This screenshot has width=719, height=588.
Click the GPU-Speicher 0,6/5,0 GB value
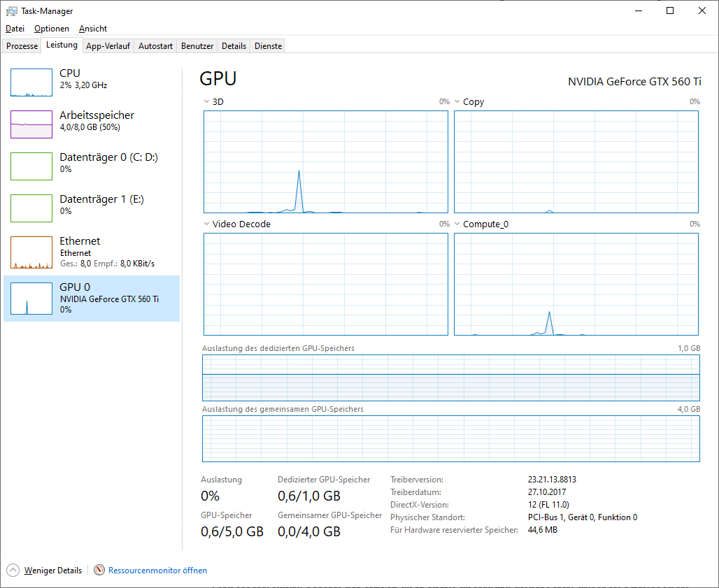pos(232,531)
